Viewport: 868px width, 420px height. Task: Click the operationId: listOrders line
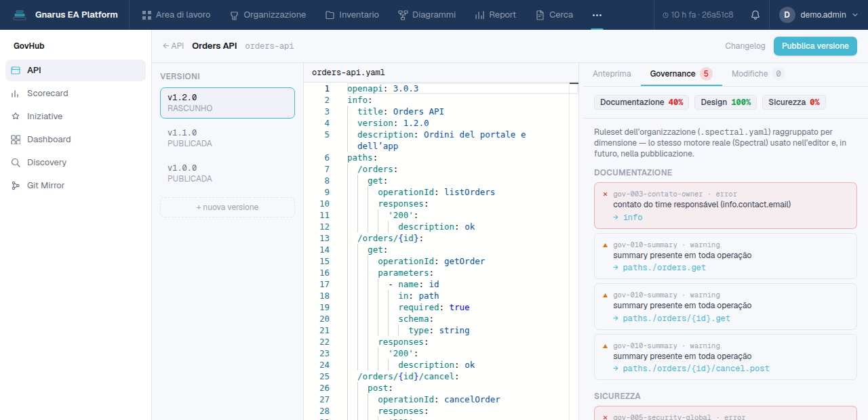tap(436, 192)
